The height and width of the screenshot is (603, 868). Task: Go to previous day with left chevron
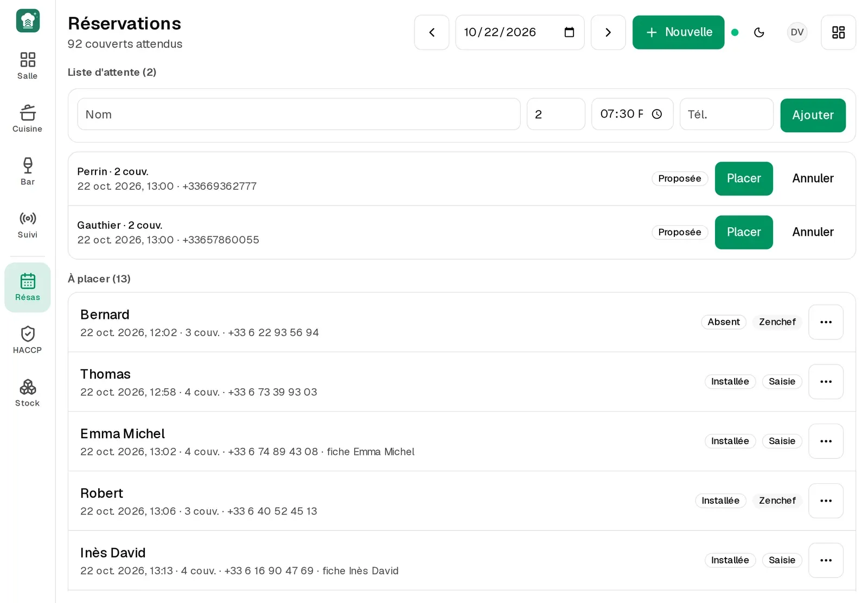(432, 33)
